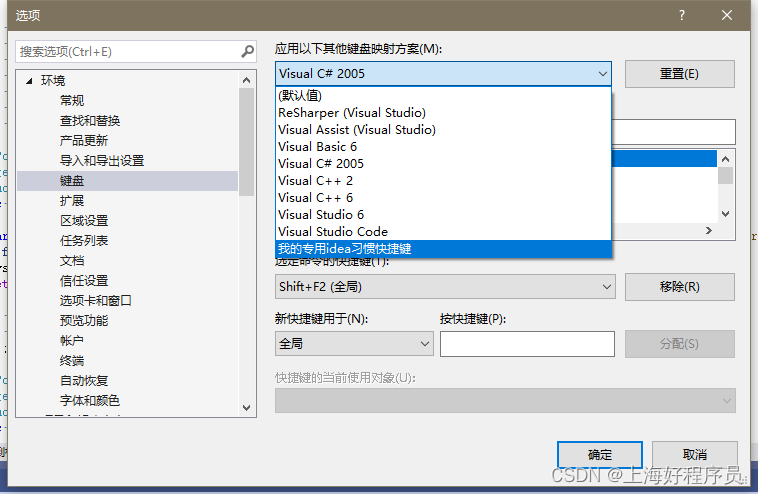Open 选项卡和窗口 settings

click(95, 301)
